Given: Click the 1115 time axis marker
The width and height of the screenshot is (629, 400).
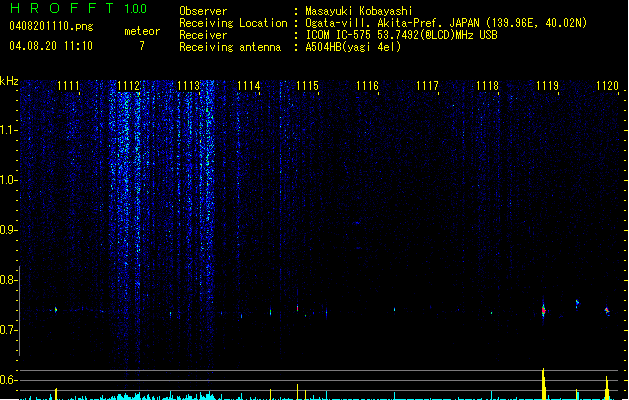Looking at the screenshot, I should 307,86.
